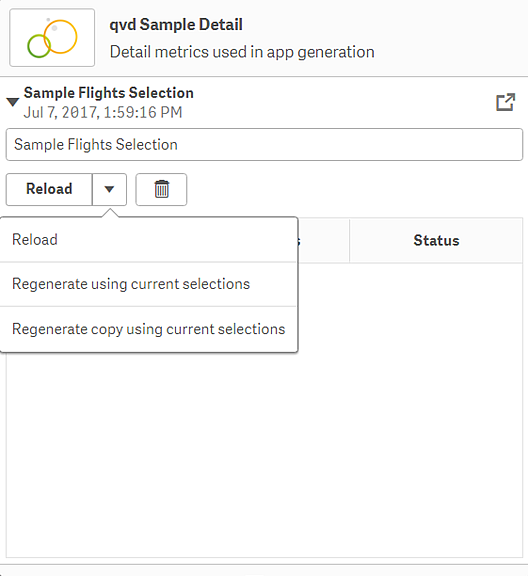Viewport: 528px width, 576px height.
Task: Click the column divider left of Status
Action: tap(349, 240)
